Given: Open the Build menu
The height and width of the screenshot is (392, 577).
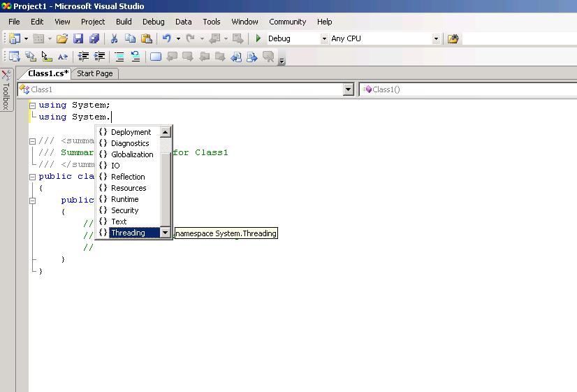Looking at the screenshot, I should pyautogui.click(x=124, y=22).
